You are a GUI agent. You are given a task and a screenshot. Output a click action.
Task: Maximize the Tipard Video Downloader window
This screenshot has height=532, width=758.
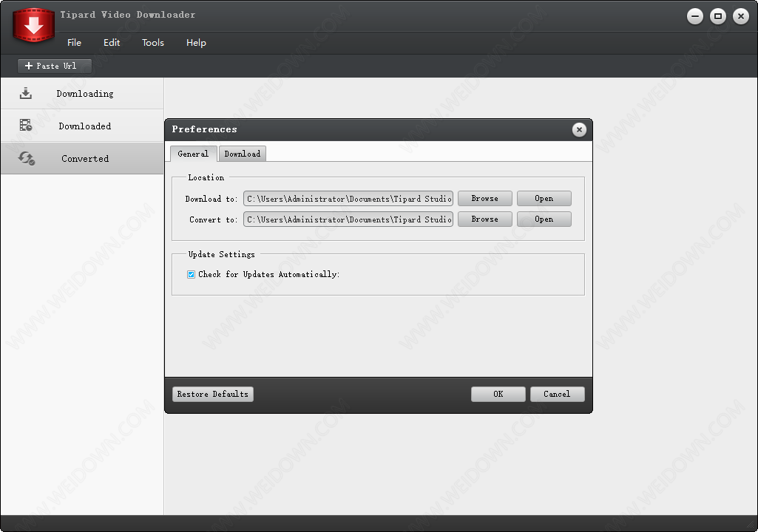pyautogui.click(x=718, y=16)
